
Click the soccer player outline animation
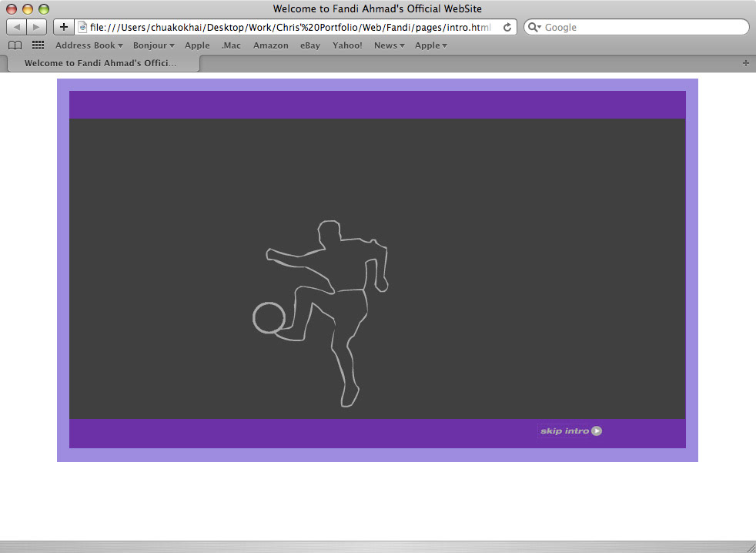pos(320,313)
